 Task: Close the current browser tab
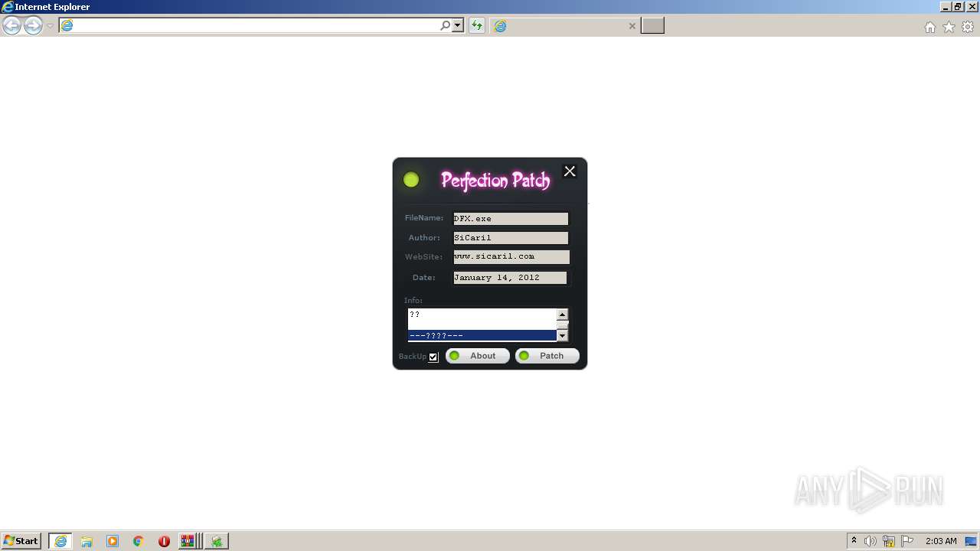tap(632, 26)
